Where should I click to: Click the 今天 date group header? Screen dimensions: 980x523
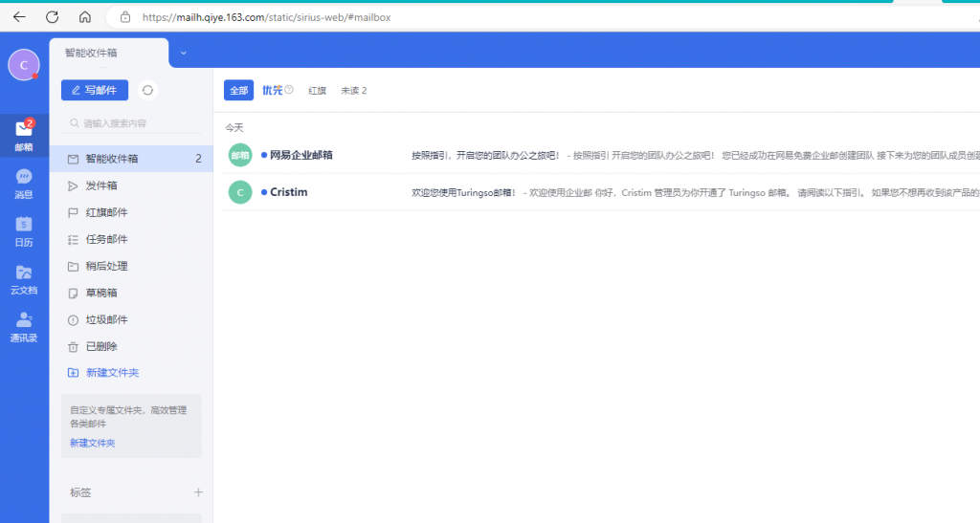[x=234, y=128]
